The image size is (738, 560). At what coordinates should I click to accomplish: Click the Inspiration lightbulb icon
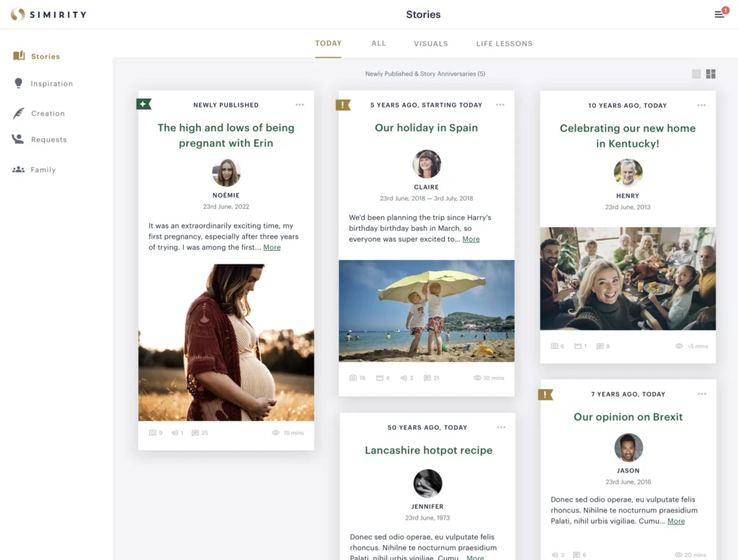[19, 84]
